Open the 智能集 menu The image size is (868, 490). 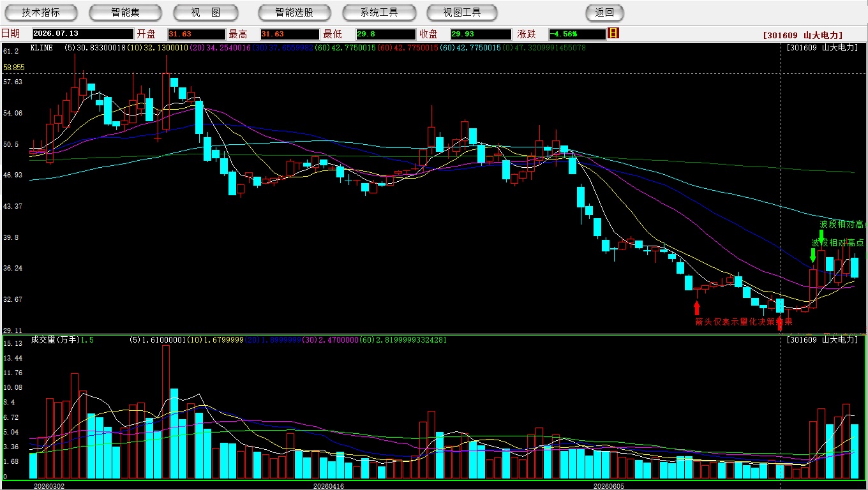125,12
